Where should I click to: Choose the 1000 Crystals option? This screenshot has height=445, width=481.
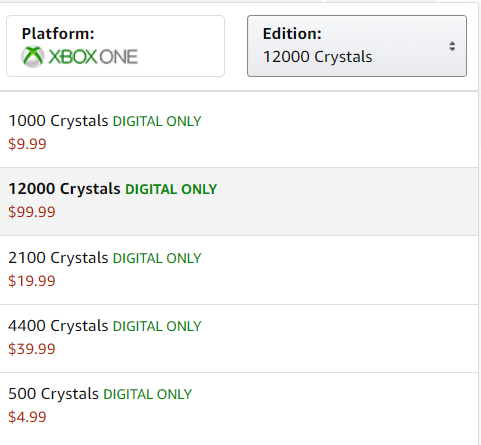click(239, 132)
